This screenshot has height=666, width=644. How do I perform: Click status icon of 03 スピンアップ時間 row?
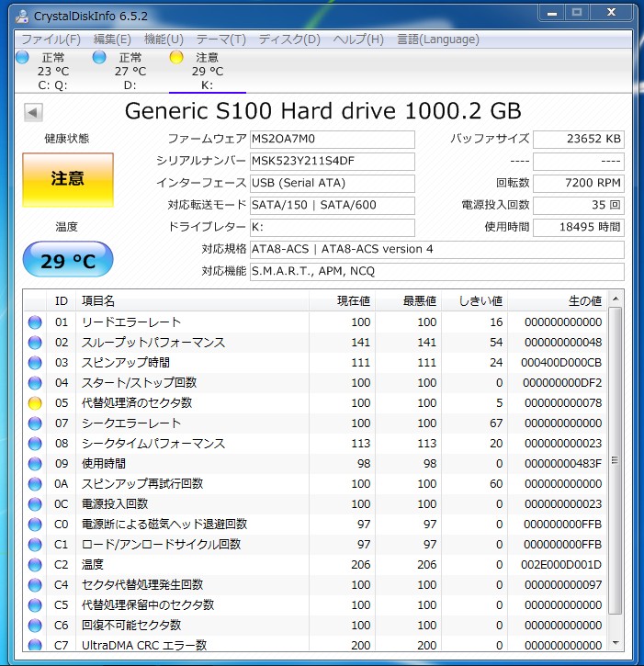pos(35,363)
